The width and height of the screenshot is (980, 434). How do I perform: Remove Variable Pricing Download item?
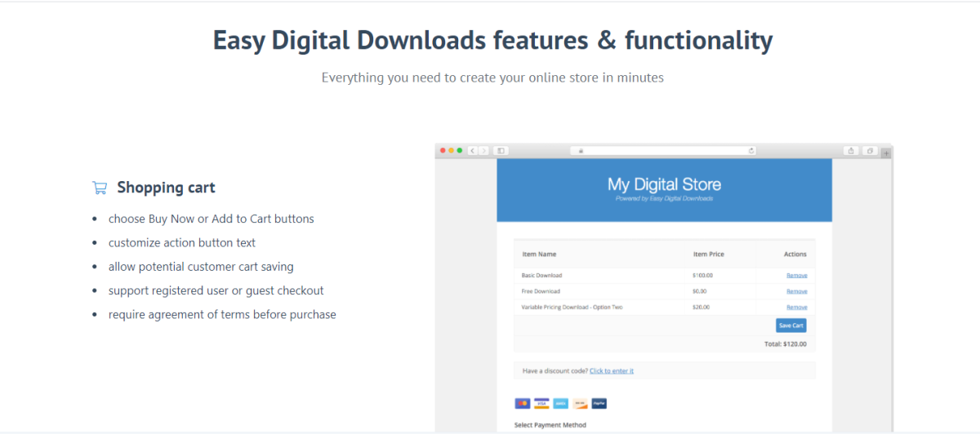[796, 307]
